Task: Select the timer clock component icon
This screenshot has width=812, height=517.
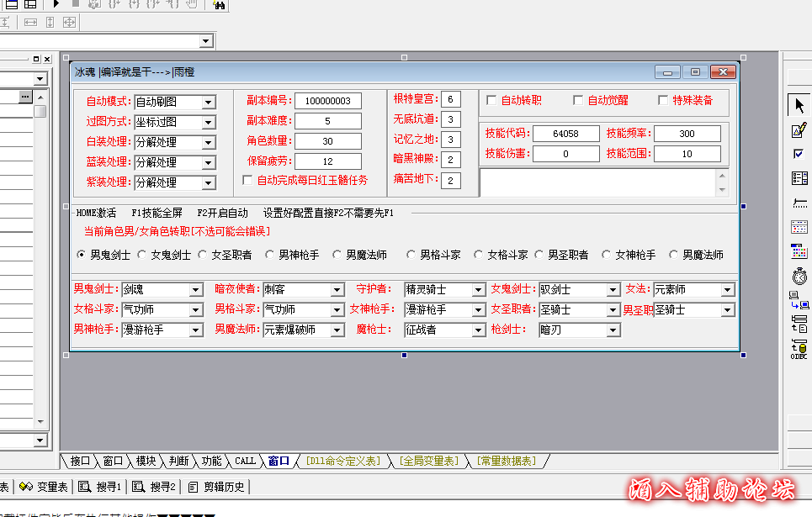Action: click(x=799, y=277)
